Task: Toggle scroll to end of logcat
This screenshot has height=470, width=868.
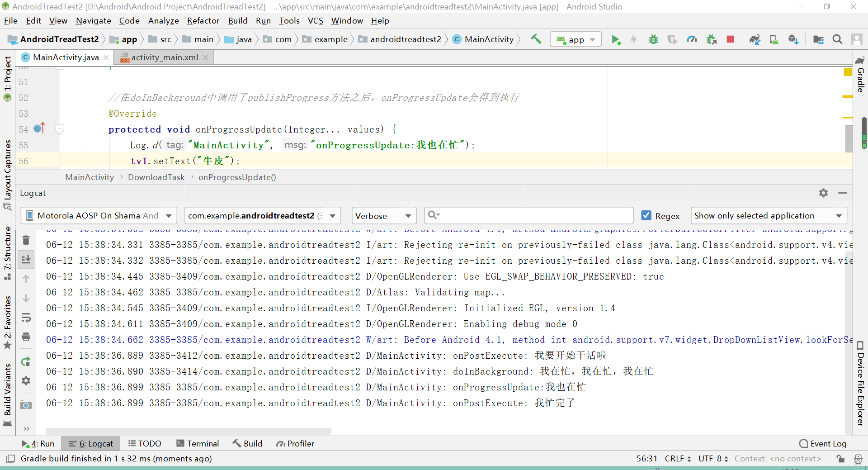Action: point(26,259)
